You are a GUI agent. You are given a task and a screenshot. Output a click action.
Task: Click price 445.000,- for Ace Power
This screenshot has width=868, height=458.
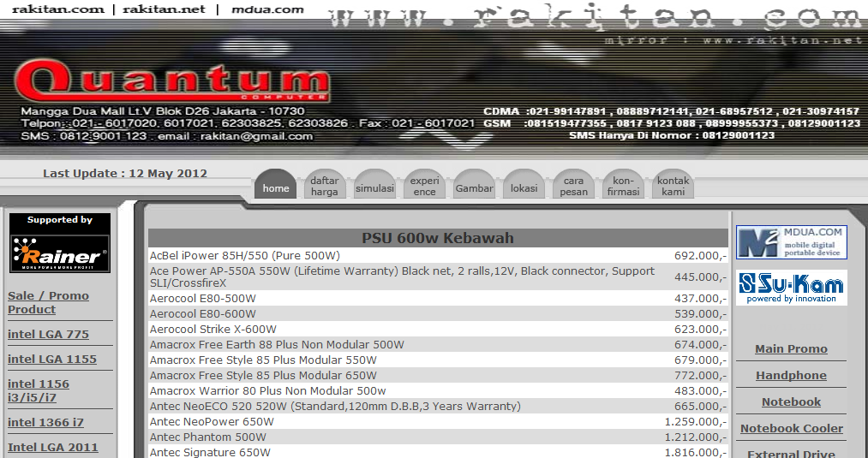tap(700, 277)
